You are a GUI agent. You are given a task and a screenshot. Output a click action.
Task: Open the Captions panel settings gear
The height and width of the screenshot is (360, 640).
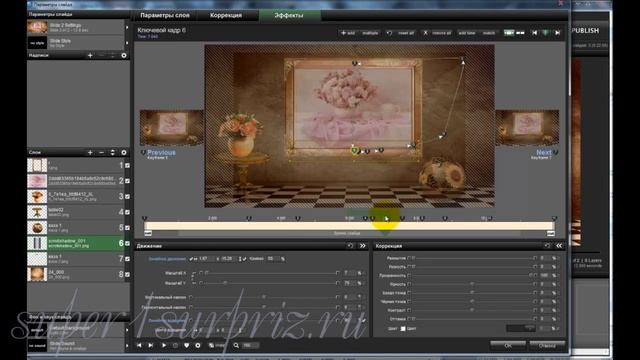click(x=124, y=56)
